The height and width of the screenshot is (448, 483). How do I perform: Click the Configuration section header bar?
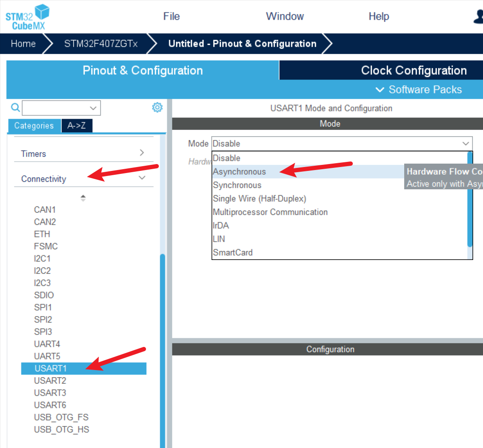328,349
